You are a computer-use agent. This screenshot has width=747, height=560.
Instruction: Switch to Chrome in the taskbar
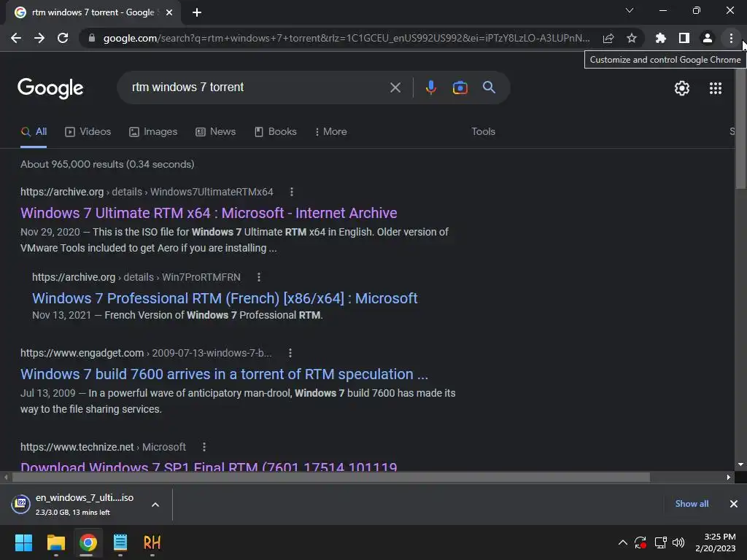click(88, 542)
